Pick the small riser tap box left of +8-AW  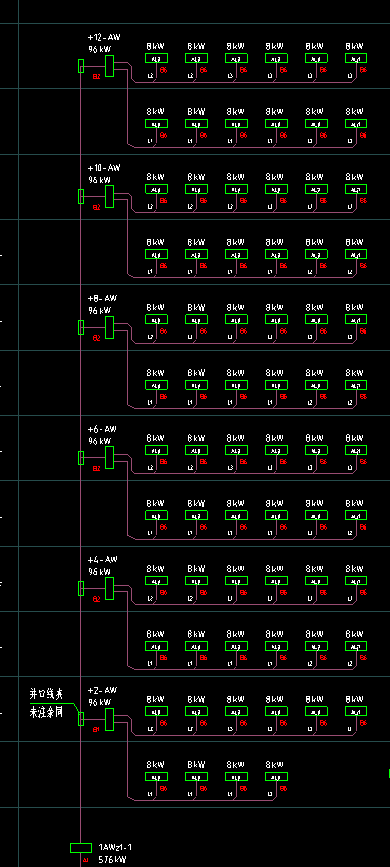81,327
